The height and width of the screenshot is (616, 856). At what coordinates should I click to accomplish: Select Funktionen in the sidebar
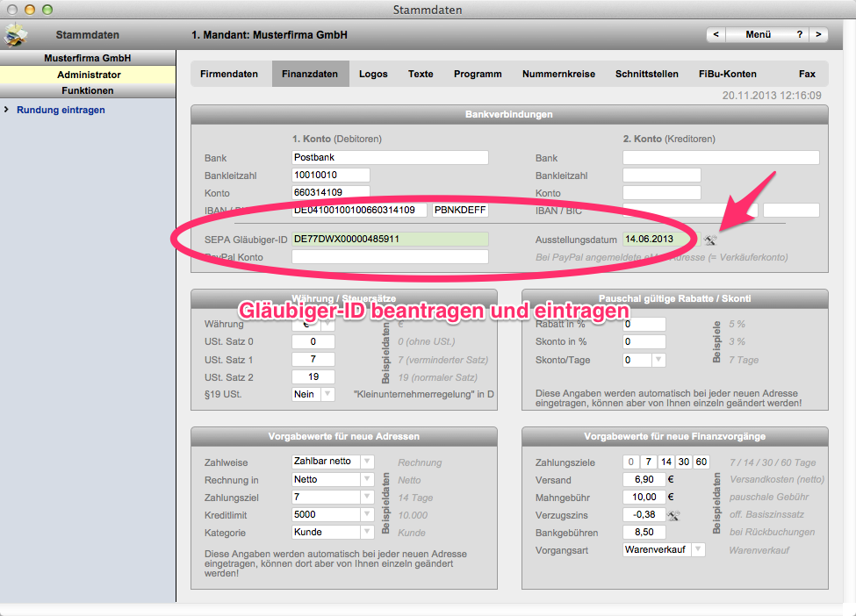pyautogui.click(x=87, y=90)
